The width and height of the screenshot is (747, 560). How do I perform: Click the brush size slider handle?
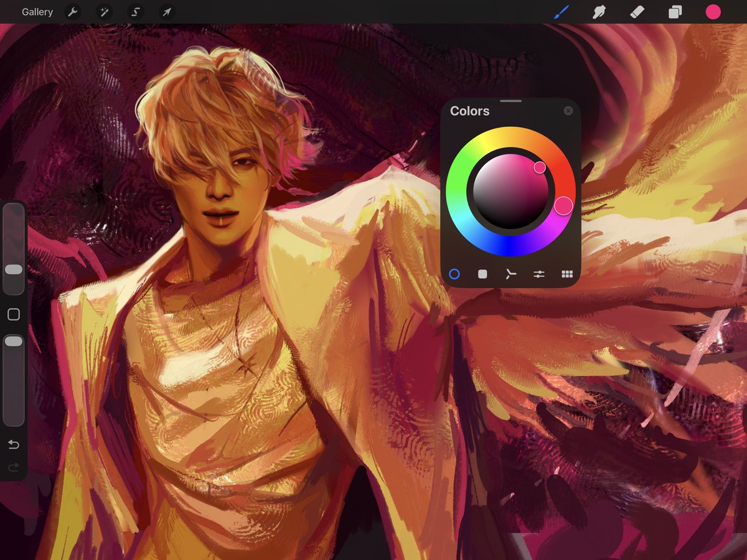pyautogui.click(x=14, y=269)
